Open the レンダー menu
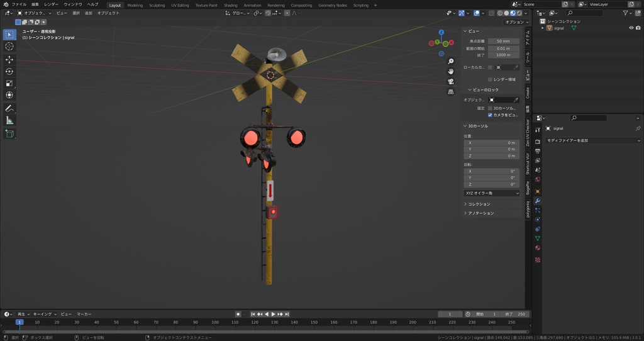The width and height of the screenshot is (644, 341). pyautogui.click(x=51, y=4)
